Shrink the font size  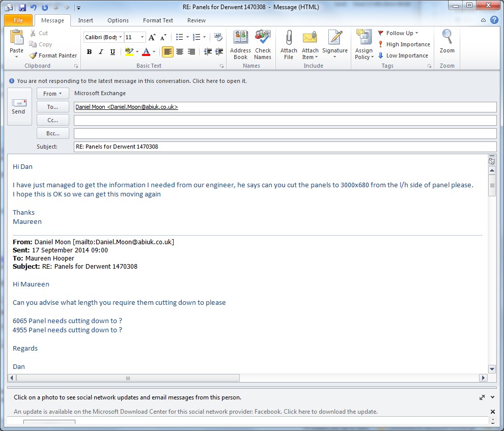163,37
